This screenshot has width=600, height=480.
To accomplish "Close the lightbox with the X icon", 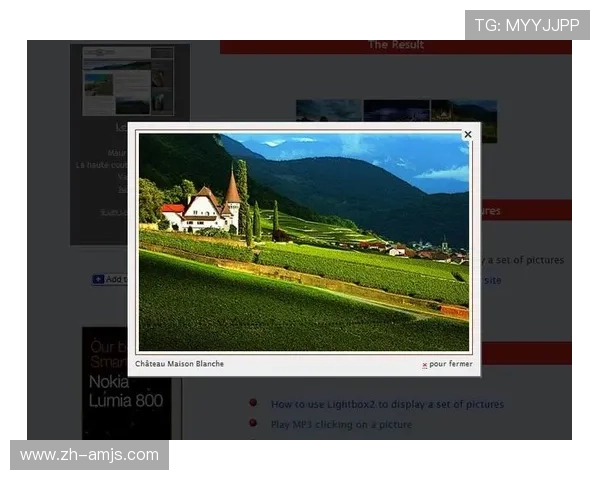I will pos(467,134).
